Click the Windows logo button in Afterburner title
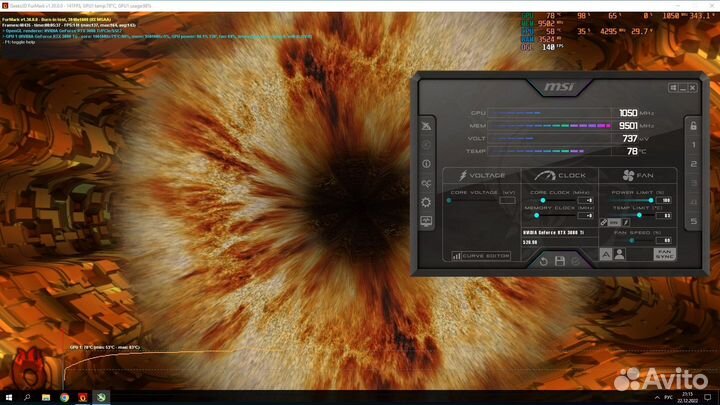720x405 pixels. (x=673, y=88)
